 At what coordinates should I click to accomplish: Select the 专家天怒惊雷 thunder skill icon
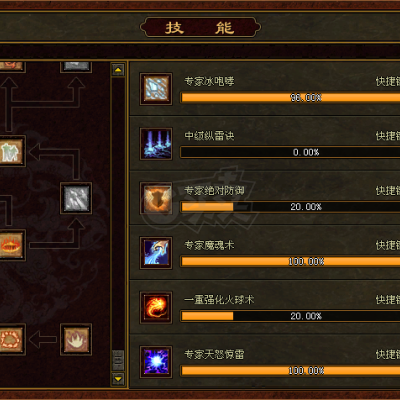(156, 362)
